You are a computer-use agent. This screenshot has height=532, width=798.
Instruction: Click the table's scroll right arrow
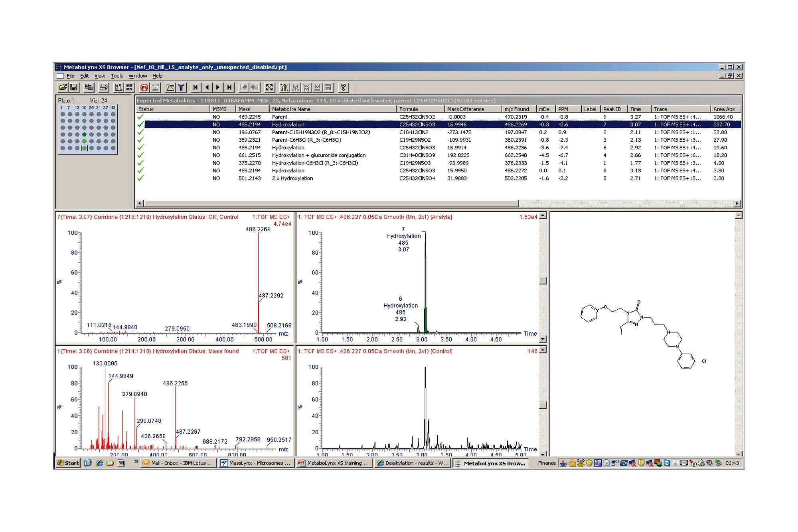pyautogui.click(x=737, y=204)
